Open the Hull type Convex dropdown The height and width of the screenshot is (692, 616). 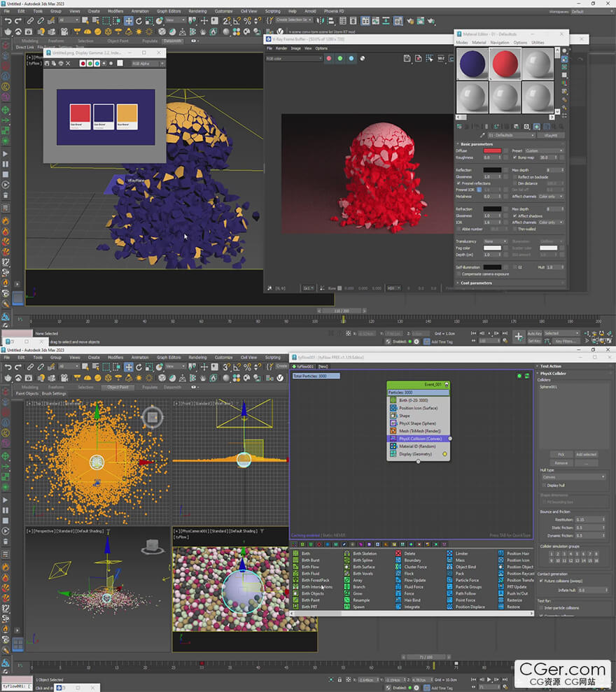pyautogui.click(x=573, y=476)
